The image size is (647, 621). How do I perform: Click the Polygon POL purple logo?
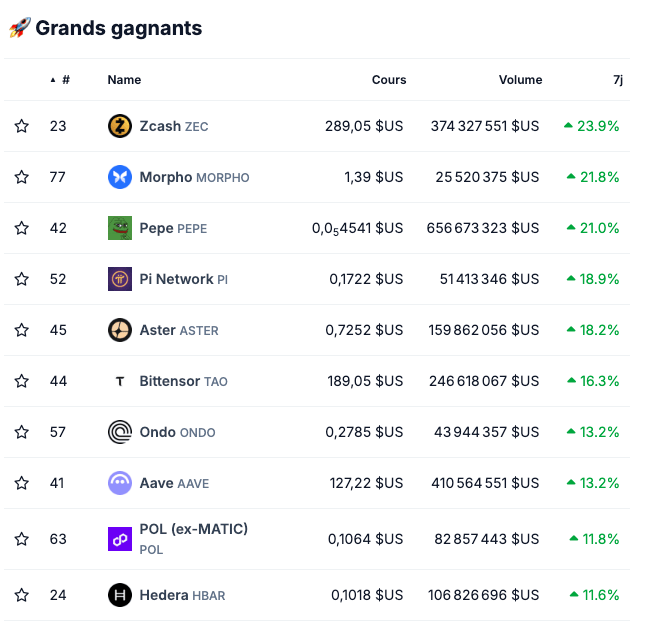coord(120,539)
